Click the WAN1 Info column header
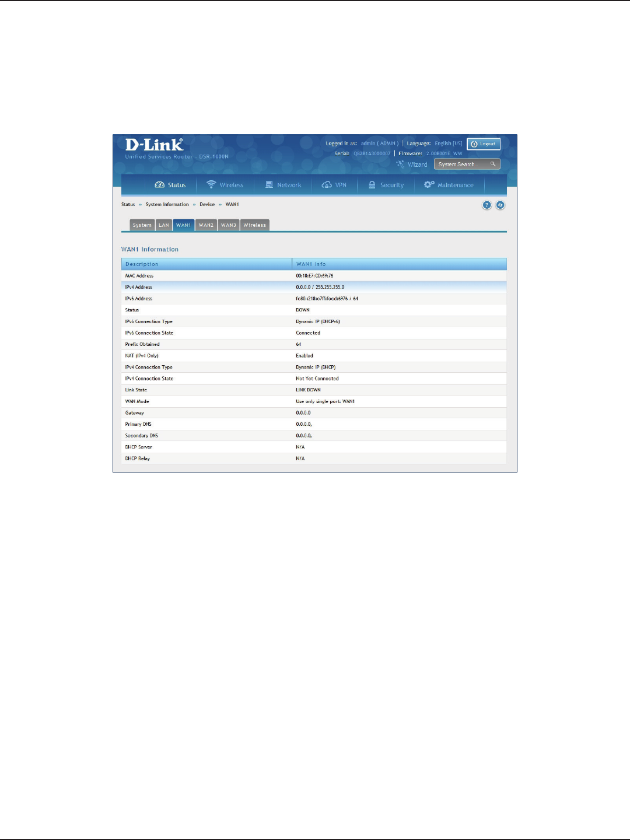This screenshot has width=630, height=840. pyautogui.click(x=400, y=264)
